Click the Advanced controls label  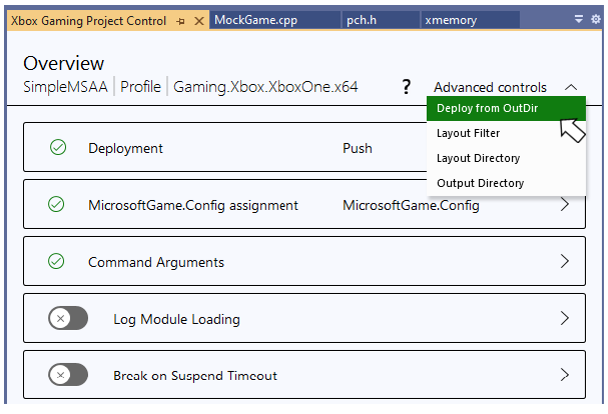click(490, 87)
